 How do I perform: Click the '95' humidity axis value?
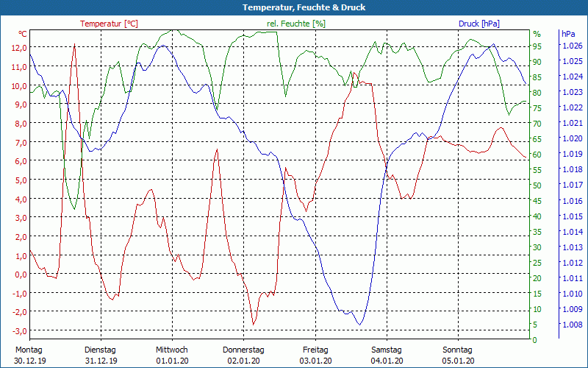537,46
